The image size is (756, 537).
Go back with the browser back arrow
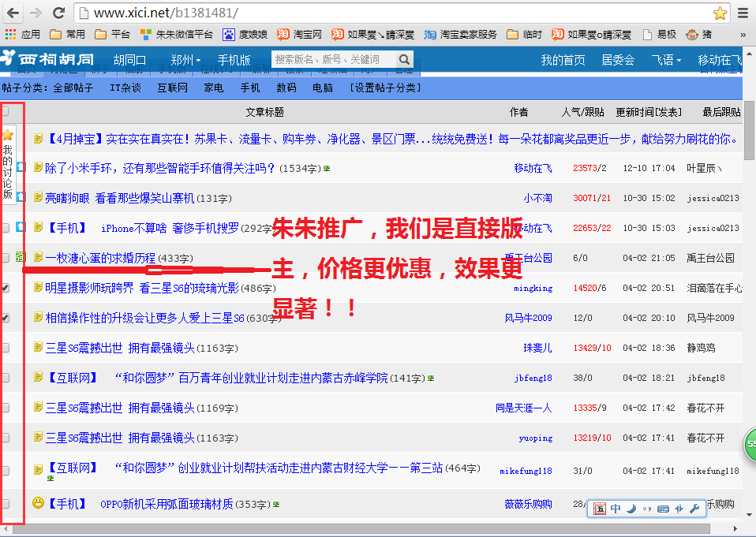click(13, 13)
